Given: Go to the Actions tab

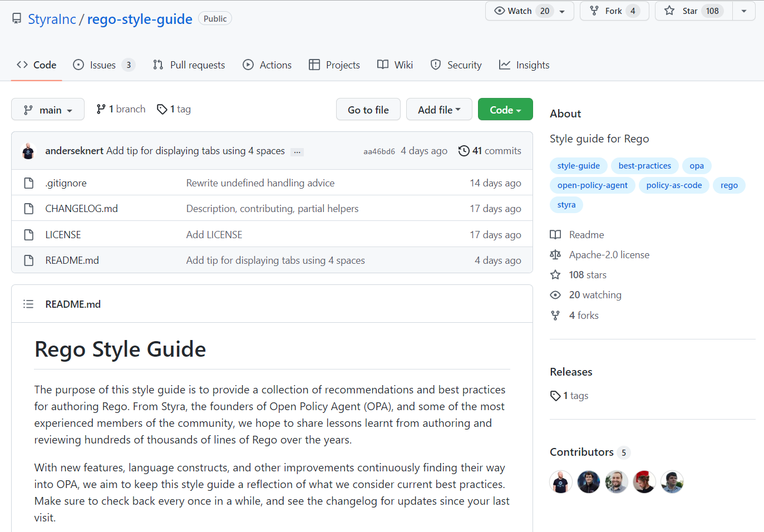Looking at the screenshot, I should [267, 65].
